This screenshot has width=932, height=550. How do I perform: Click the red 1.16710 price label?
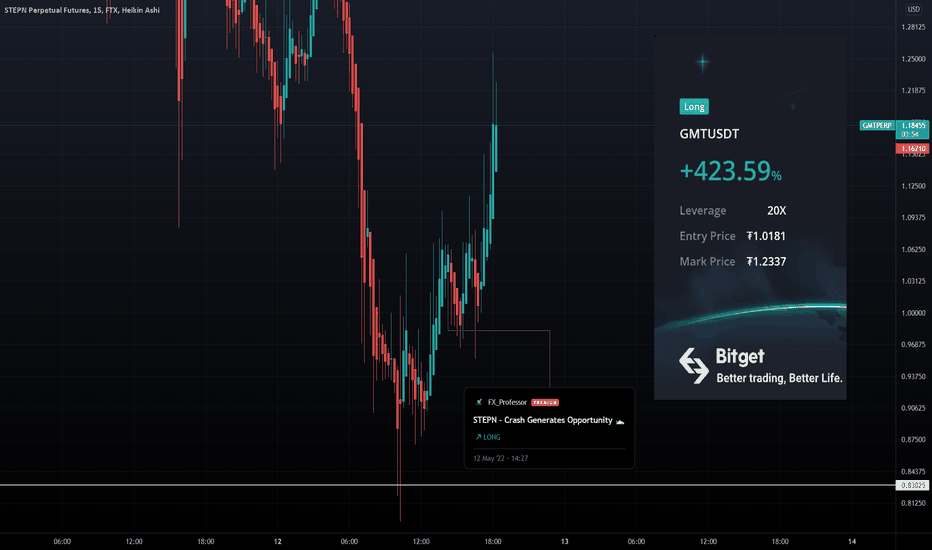pos(912,149)
